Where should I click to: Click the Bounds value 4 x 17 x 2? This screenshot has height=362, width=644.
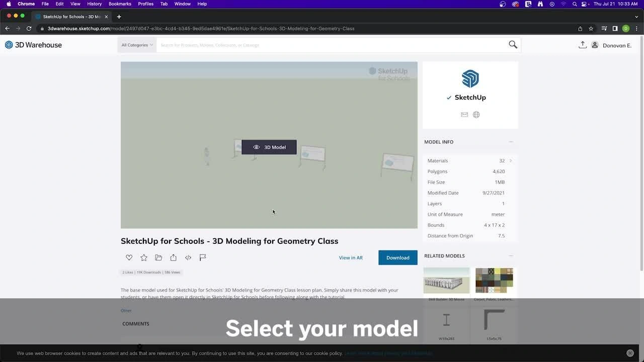(495, 225)
